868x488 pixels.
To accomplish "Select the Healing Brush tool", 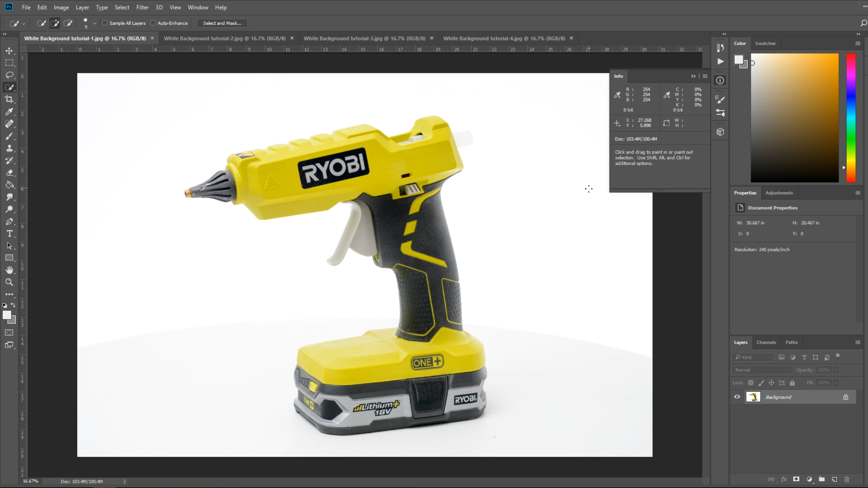I will [x=9, y=124].
